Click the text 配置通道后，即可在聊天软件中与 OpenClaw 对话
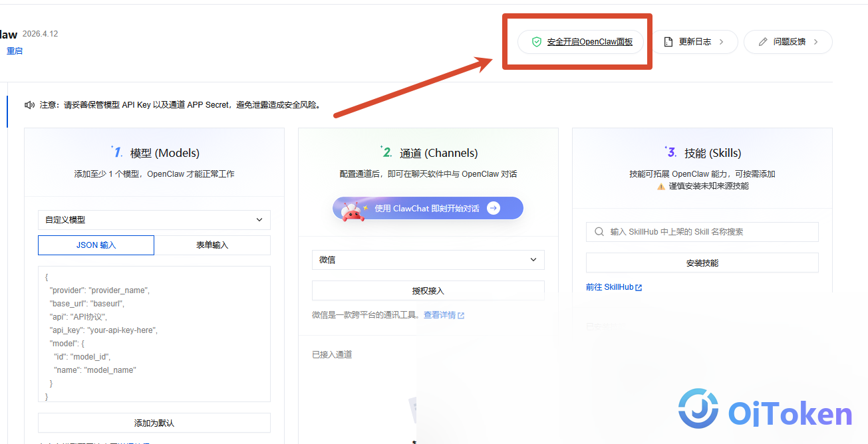The image size is (868, 444). 428,174
